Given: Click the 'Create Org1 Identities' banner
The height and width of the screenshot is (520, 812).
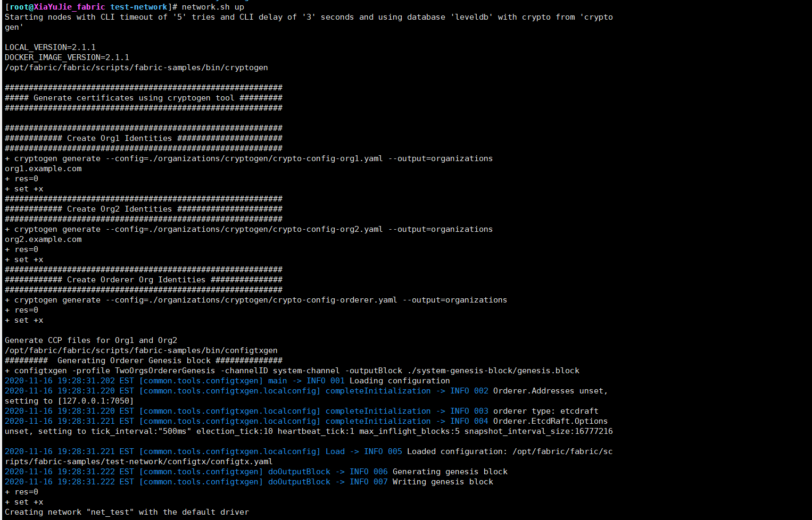Looking at the screenshot, I should [x=119, y=138].
